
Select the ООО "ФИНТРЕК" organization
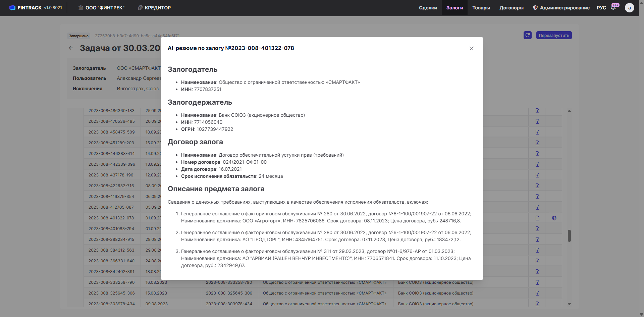click(101, 8)
